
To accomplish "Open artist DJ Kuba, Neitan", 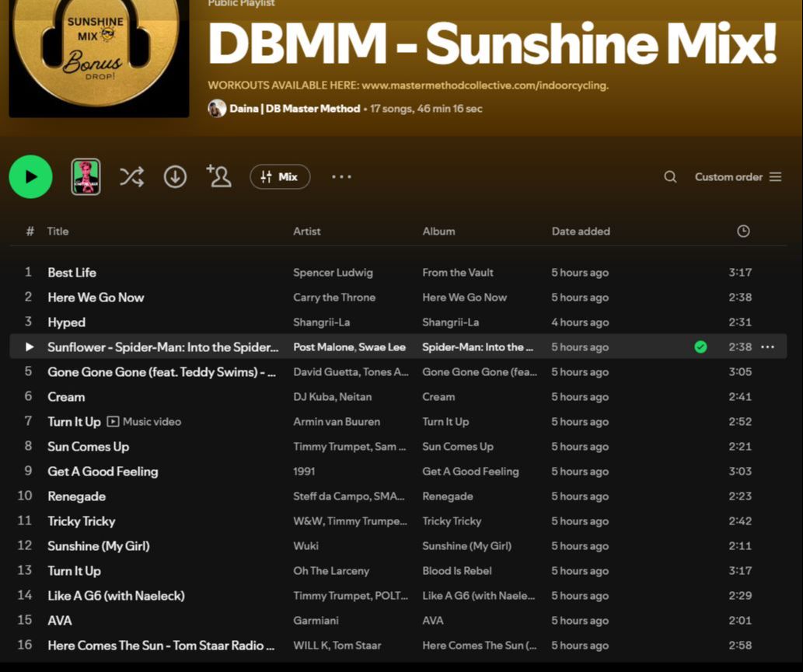I will (x=333, y=397).
